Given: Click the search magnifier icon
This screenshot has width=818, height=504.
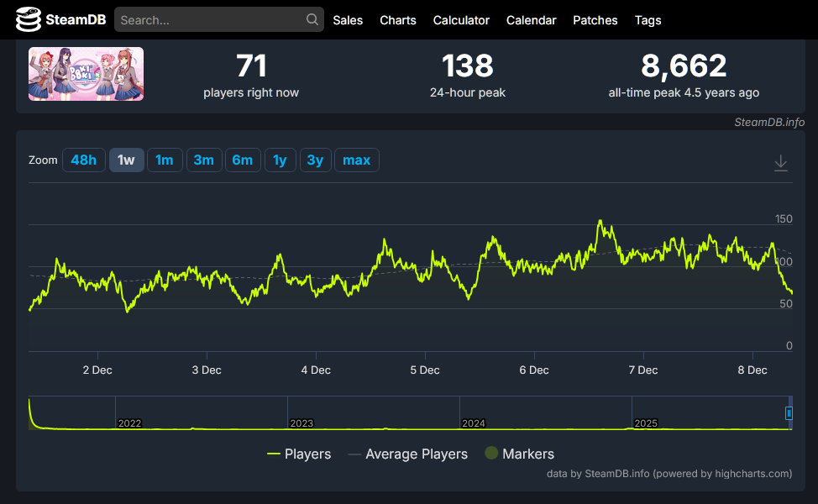Looking at the screenshot, I should [312, 19].
